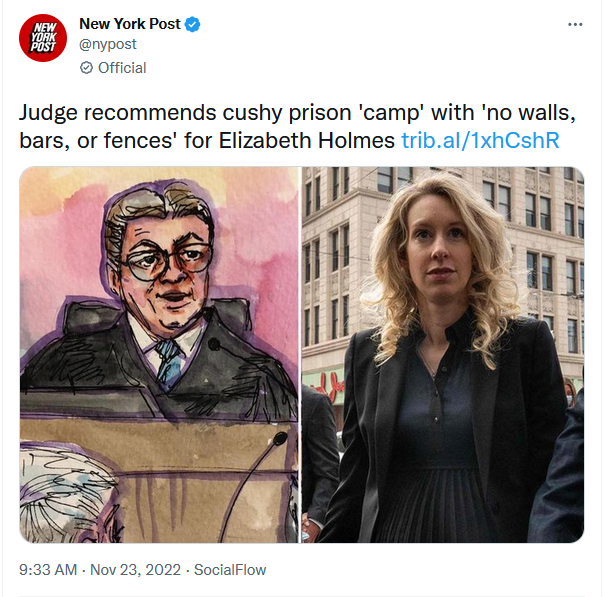Open the New York Post profile avatar
Image resolution: width=605 pixels, height=597 pixels.
(x=43, y=38)
